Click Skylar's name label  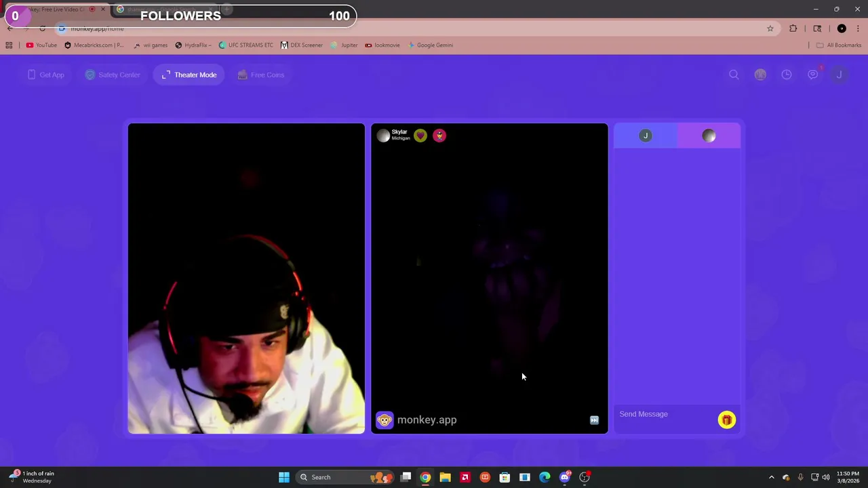[399, 132]
